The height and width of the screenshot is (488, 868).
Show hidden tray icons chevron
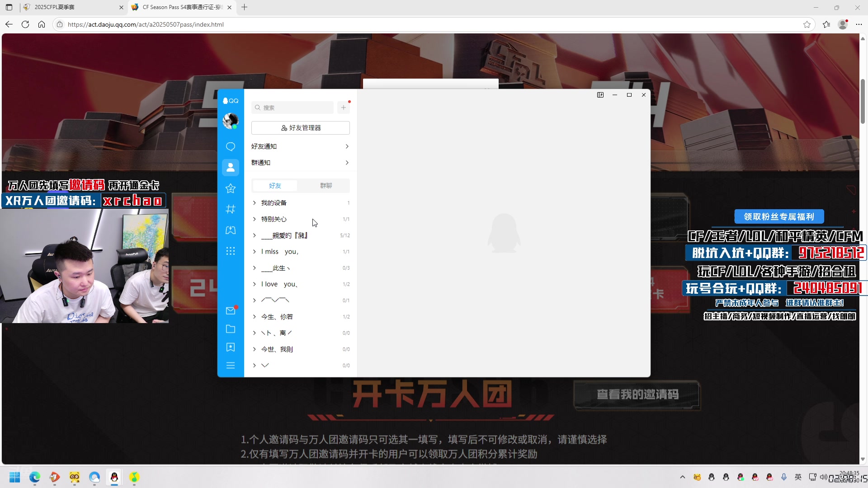683,477
